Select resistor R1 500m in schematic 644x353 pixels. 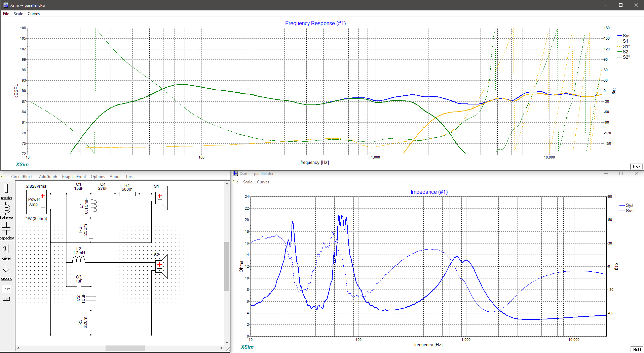click(127, 194)
